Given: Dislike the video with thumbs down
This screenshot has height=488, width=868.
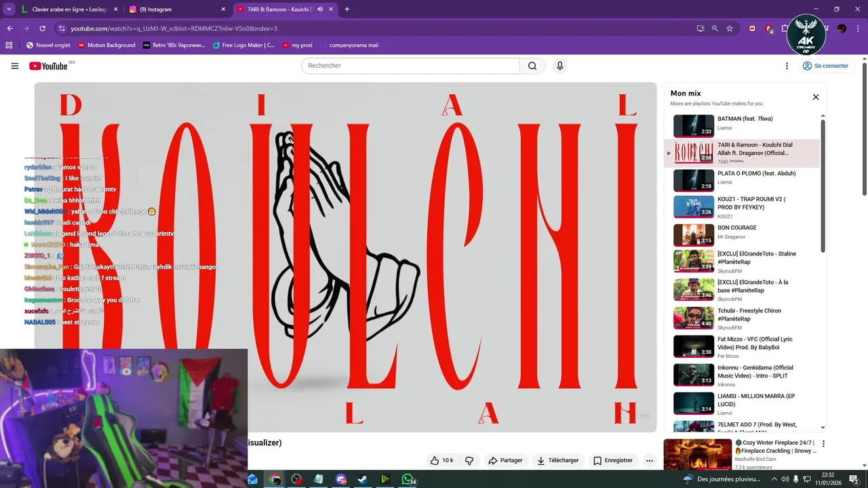Looking at the screenshot, I should [469, 460].
